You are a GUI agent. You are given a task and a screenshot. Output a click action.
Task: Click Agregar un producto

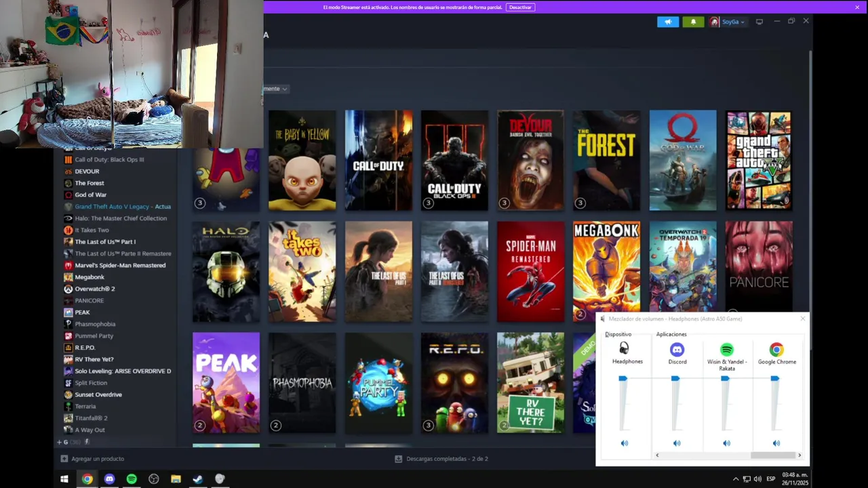[x=92, y=459]
